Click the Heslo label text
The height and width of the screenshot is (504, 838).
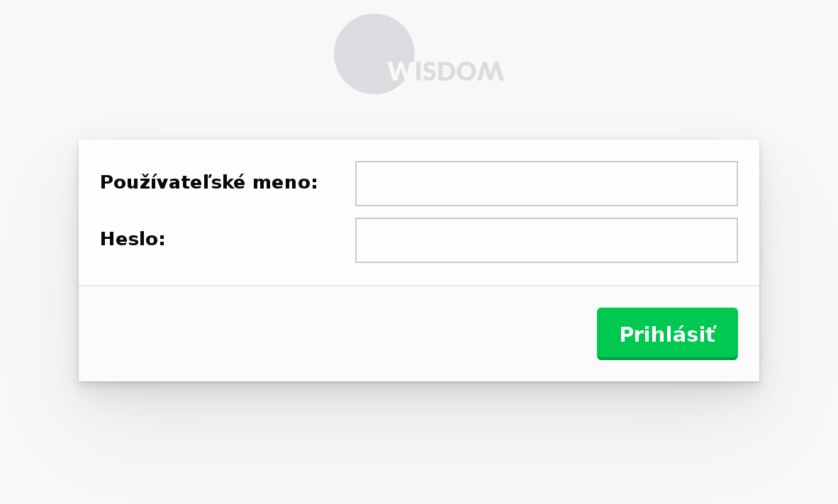(133, 239)
